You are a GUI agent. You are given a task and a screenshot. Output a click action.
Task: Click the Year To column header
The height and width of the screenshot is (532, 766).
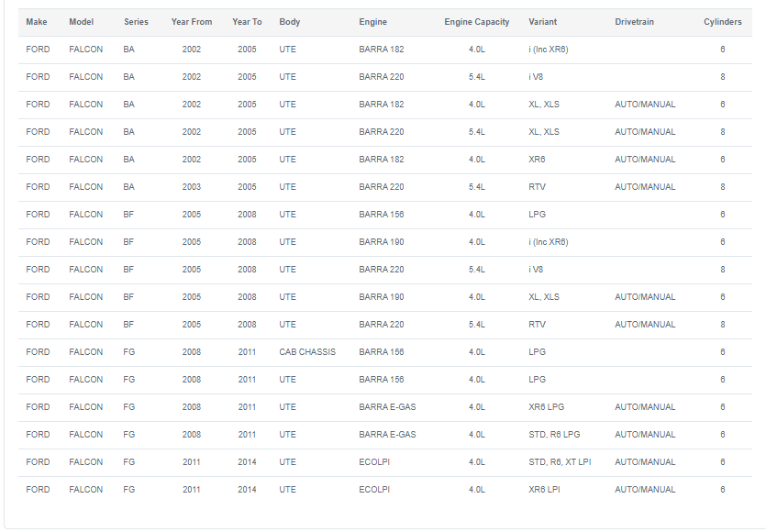(x=247, y=22)
